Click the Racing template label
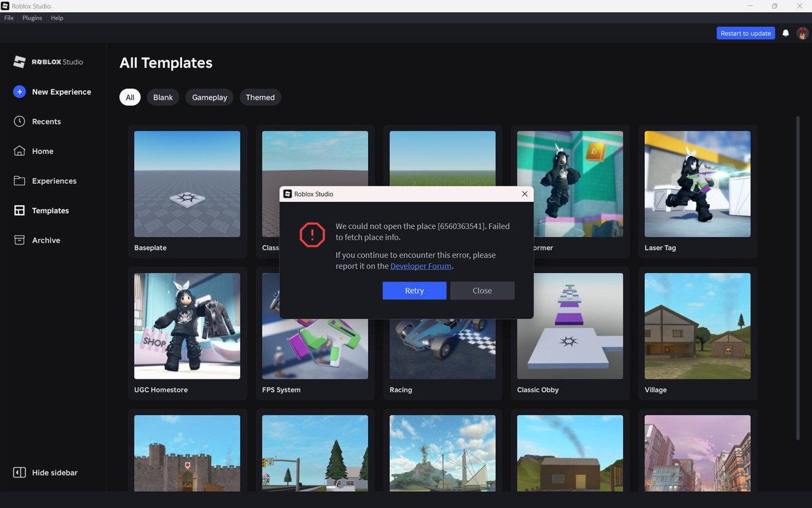Screen dimensions: 812x508 [401, 390]
